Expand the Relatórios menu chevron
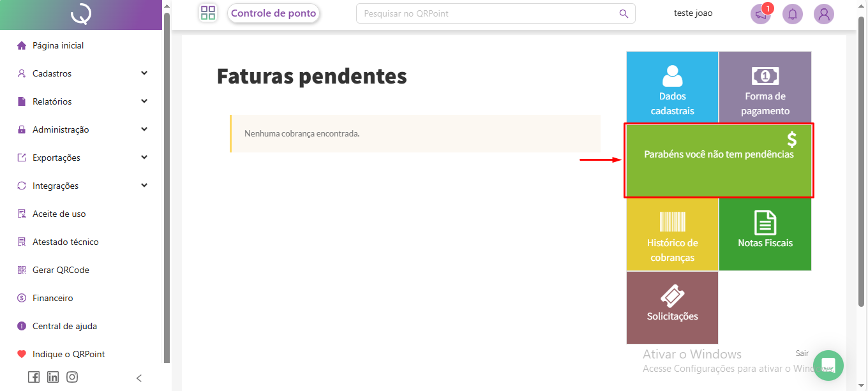Screen dimensions: 868x391 [x=144, y=101]
